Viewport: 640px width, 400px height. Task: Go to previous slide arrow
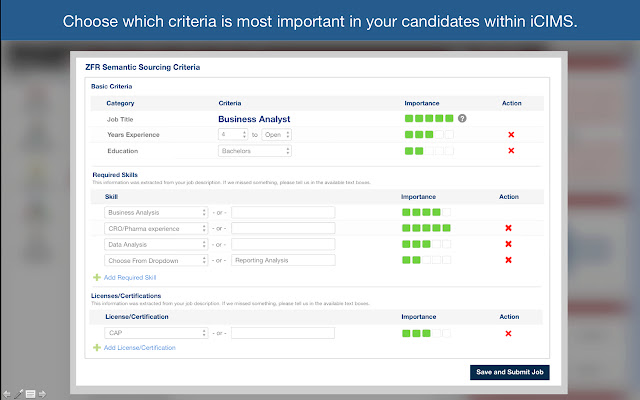7,394
